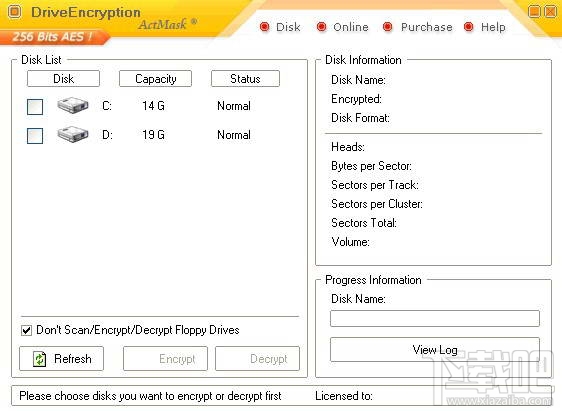Open the Online menu
The image size is (562, 411).
click(351, 27)
